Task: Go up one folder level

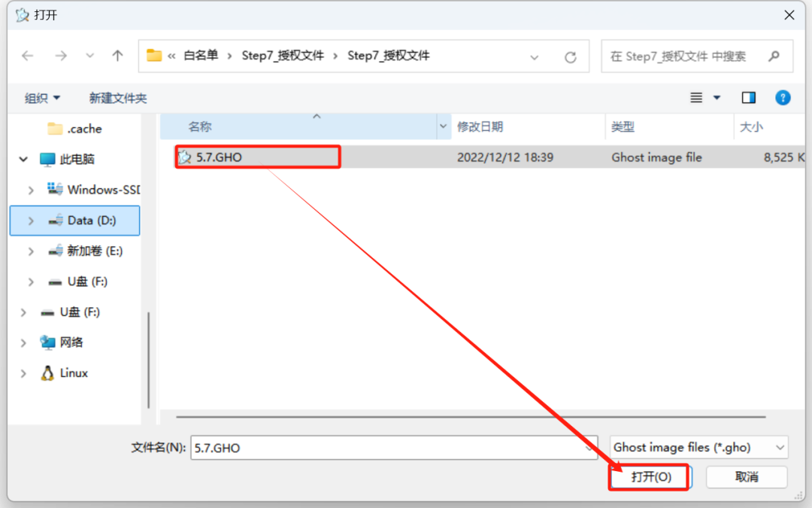Action: click(117, 56)
